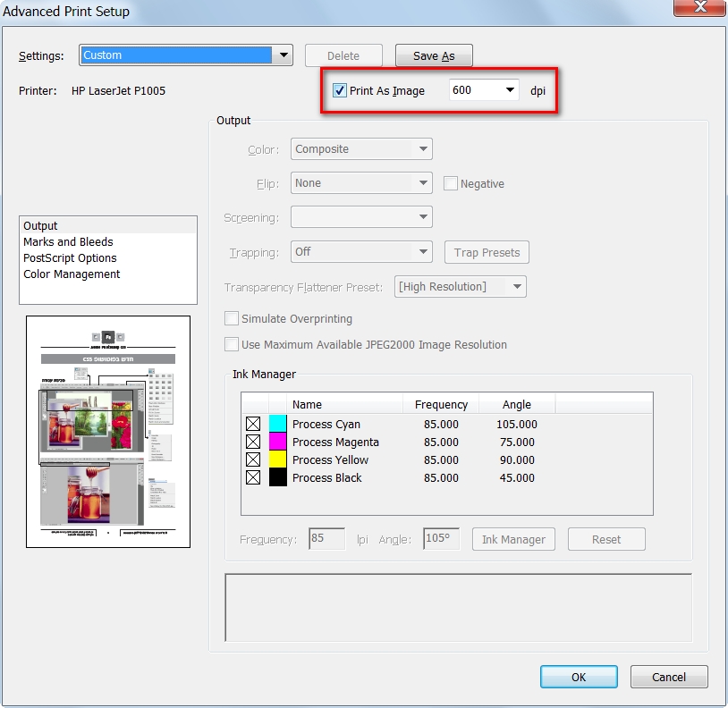Confirm with the OK button
This screenshot has width=728, height=708.
click(x=579, y=677)
